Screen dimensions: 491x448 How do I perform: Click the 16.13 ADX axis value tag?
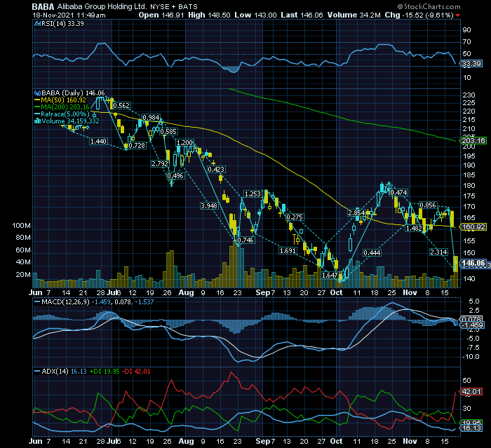(x=471, y=428)
